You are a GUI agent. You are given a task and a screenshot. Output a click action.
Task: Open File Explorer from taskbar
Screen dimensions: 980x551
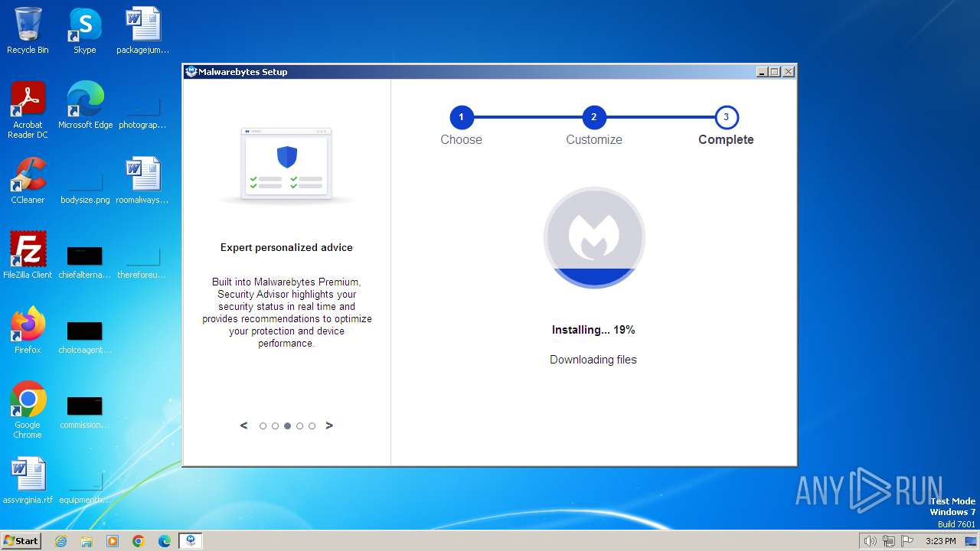[87, 541]
